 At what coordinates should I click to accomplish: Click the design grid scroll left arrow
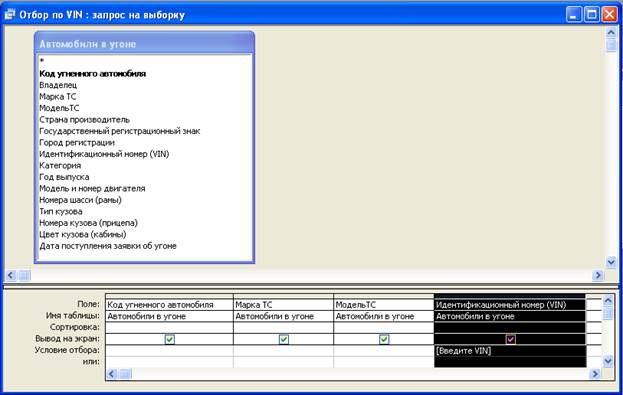(112, 374)
